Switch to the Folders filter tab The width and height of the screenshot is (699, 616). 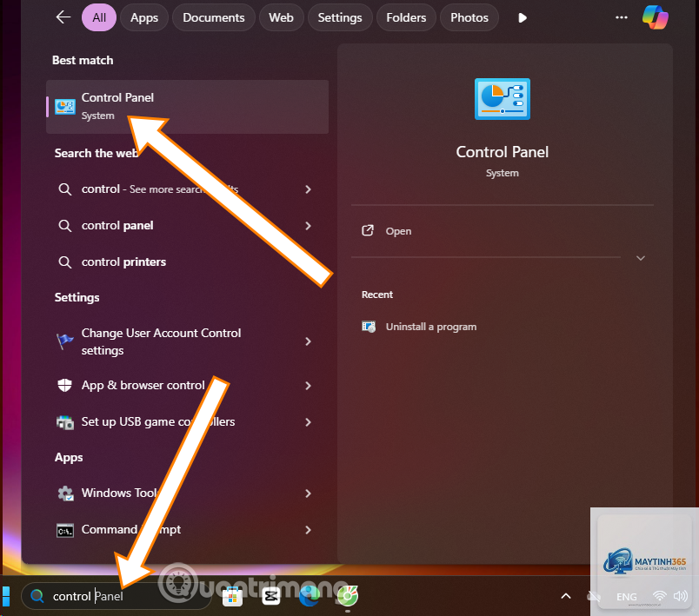(x=406, y=17)
